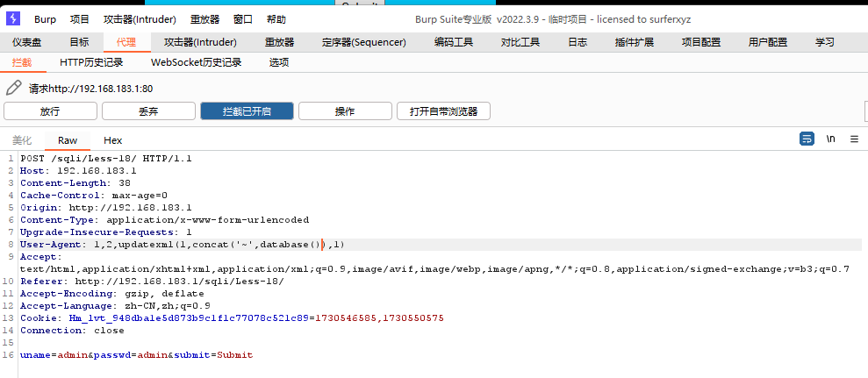Screen dimensions: 868x378
Task: Click the pencil edit icon beside request URL
Action: coord(14,88)
